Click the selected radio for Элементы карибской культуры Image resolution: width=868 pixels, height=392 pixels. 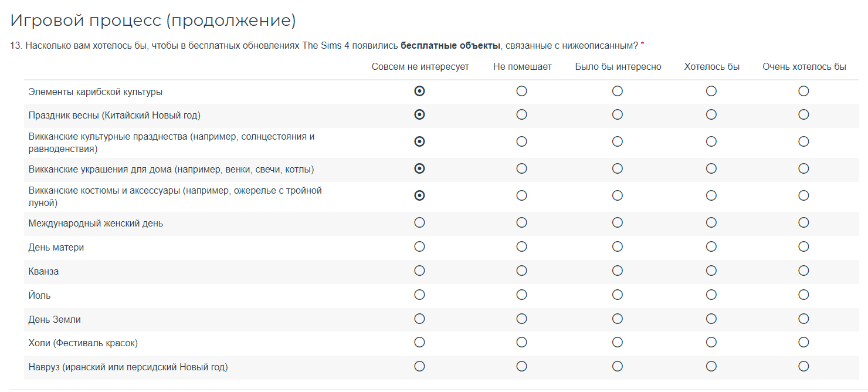coord(419,91)
